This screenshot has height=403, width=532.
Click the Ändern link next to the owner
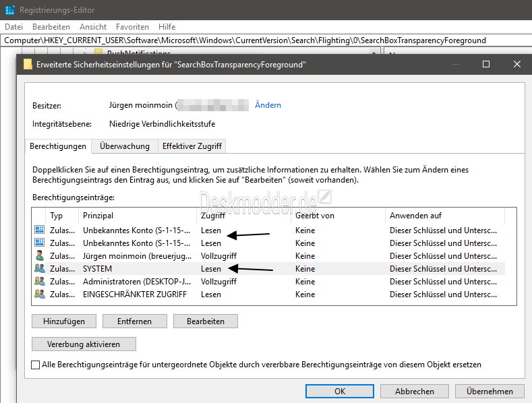pyautogui.click(x=268, y=105)
